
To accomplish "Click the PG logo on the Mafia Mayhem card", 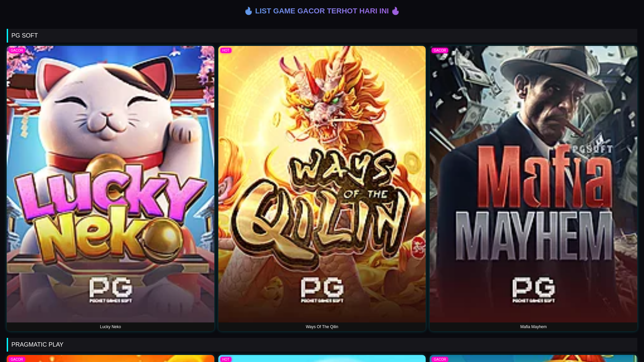I will point(533,290).
